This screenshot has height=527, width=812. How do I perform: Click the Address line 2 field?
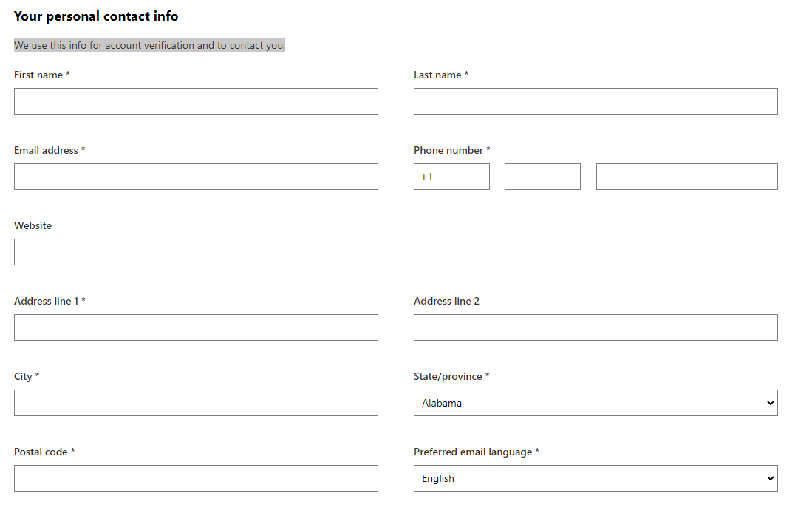[595, 327]
